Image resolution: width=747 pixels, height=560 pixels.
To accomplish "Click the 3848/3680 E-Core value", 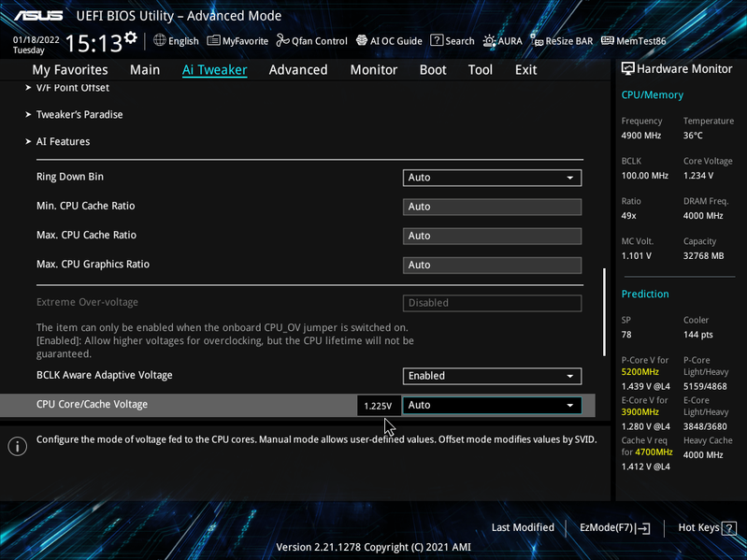I will [705, 426].
